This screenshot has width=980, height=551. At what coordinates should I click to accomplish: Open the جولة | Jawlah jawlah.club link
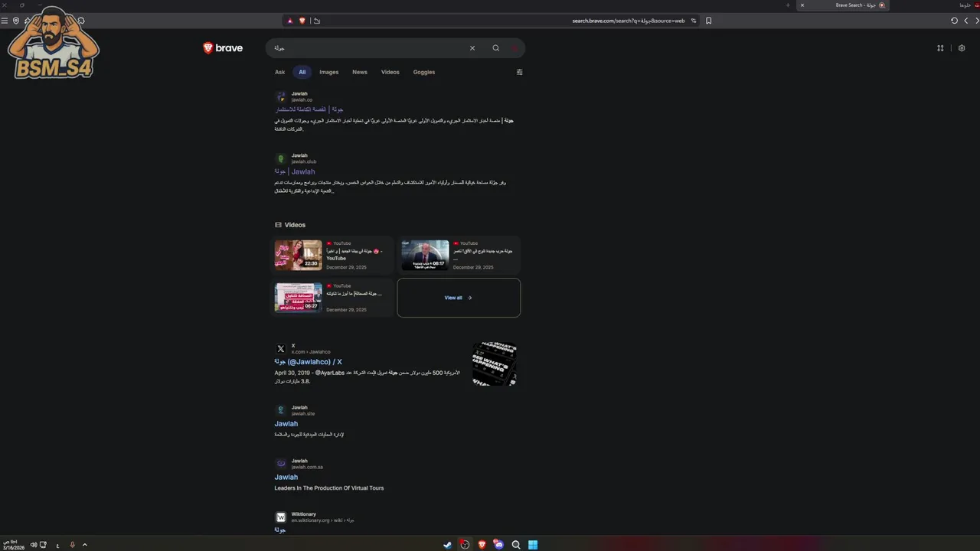tap(295, 171)
